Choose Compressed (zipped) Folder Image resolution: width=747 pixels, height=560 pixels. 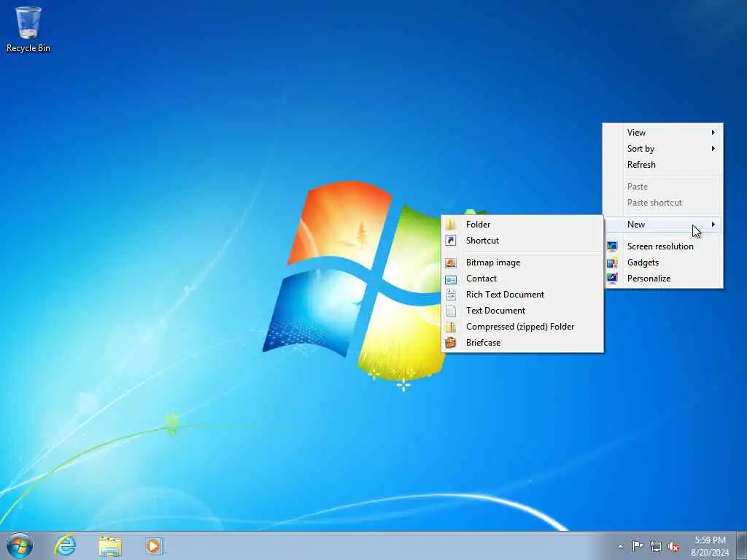coord(522,327)
